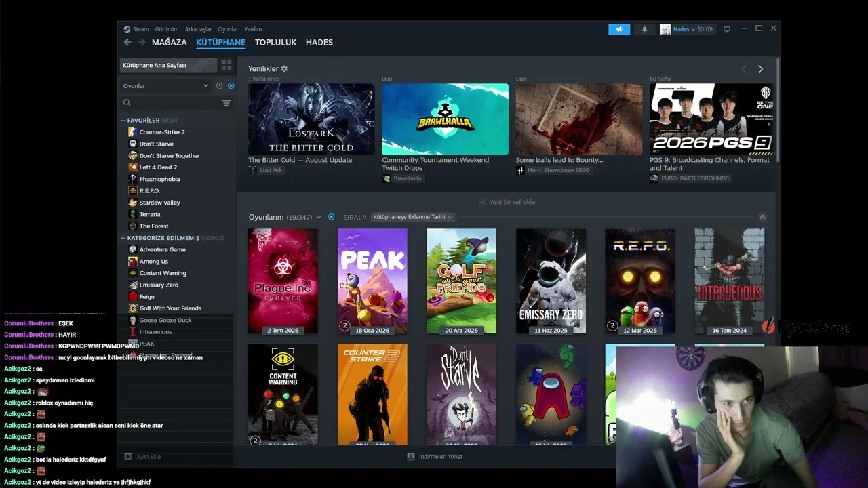Screen dimensions: 868x488
Task: Click the Steam logo icon in the menu bar
Action: tap(127, 29)
